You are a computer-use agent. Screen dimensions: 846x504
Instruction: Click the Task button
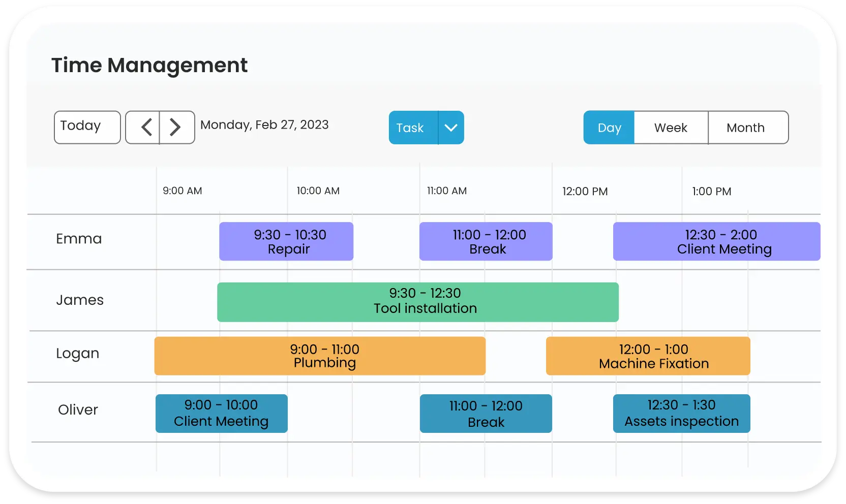click(x=410, y=128)
